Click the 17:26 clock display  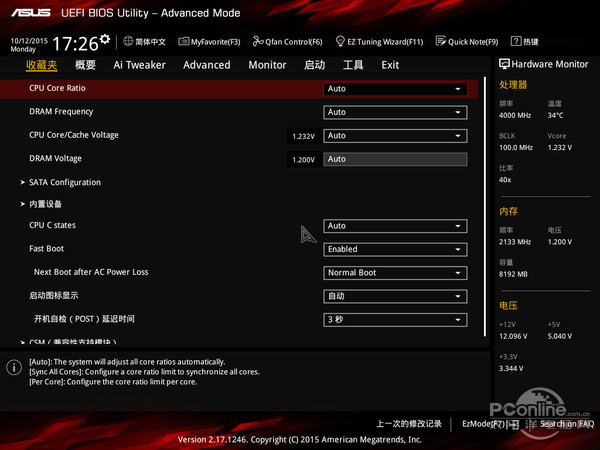coord(75,43)
